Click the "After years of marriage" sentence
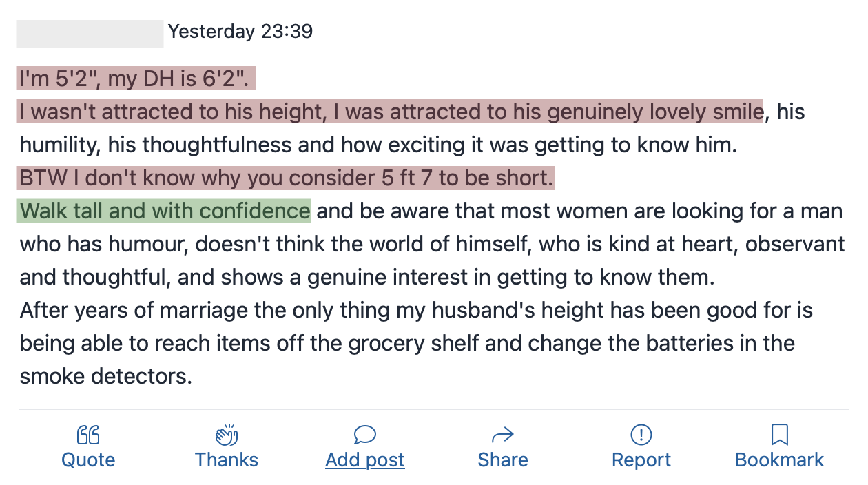The height and width of the screenshot is (485, 868). (416, 343)
